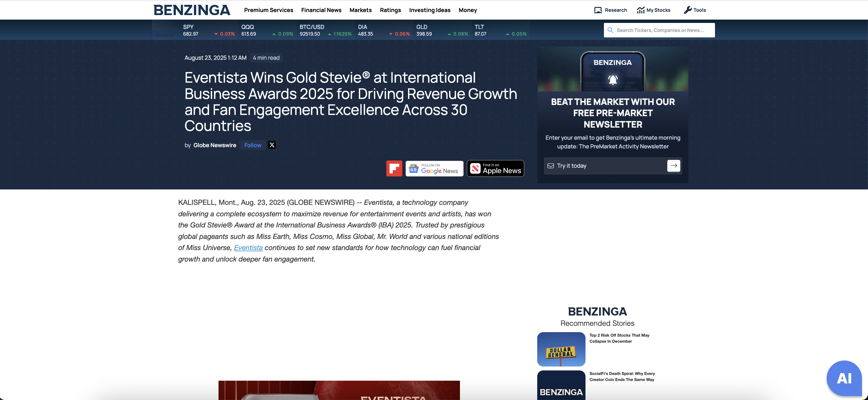
Task: Click the Find it on Apple News badge
Action: tap(495, 168)
